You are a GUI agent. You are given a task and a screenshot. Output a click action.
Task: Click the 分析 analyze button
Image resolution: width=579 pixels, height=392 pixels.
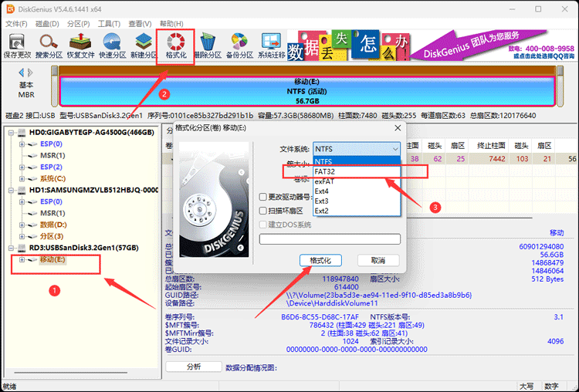[194, 367]
